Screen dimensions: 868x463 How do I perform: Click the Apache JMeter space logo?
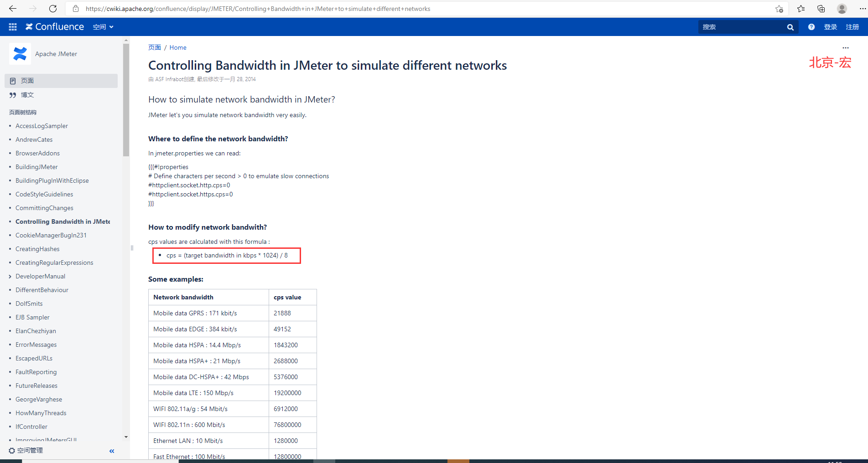pos(20,54)
